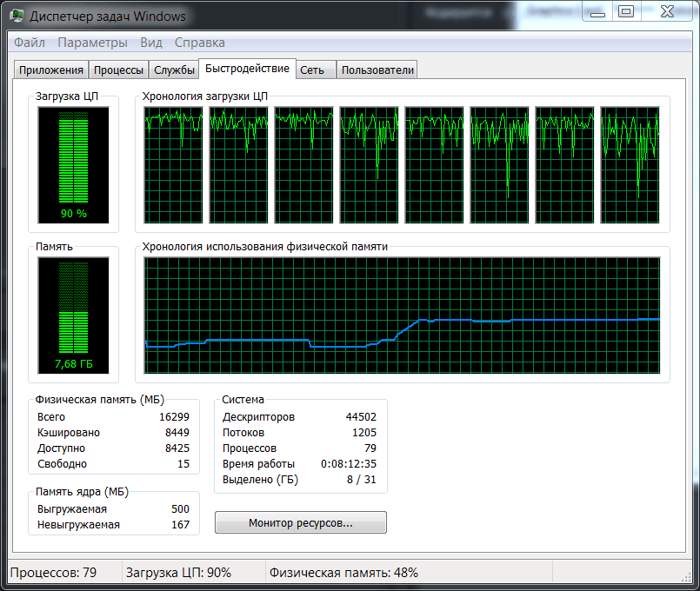
Task: Click the memory gauge showing 7,68 ГБ
Action: tap(74, 315)
